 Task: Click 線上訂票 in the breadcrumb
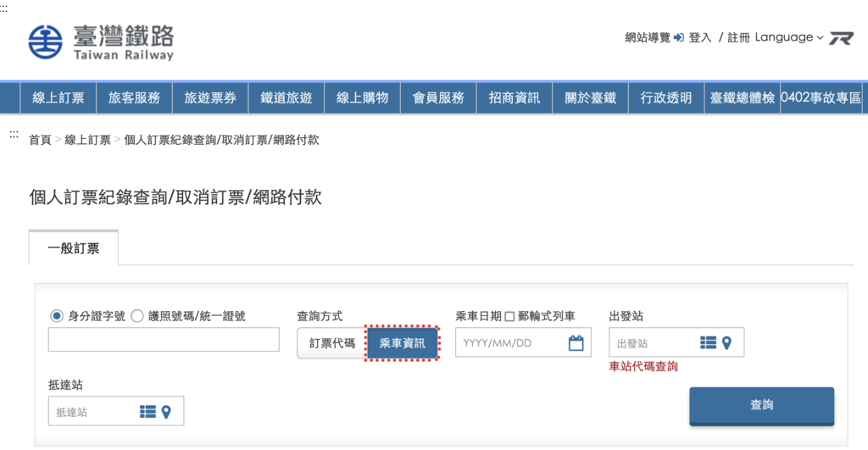pyautogui.click(x=87, y=140)
